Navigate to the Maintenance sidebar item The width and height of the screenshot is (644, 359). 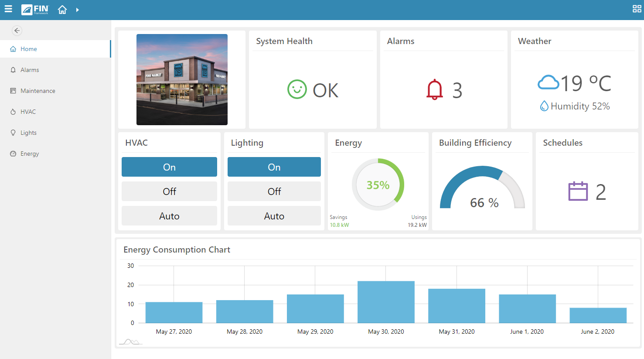click(x=37, y=91)
